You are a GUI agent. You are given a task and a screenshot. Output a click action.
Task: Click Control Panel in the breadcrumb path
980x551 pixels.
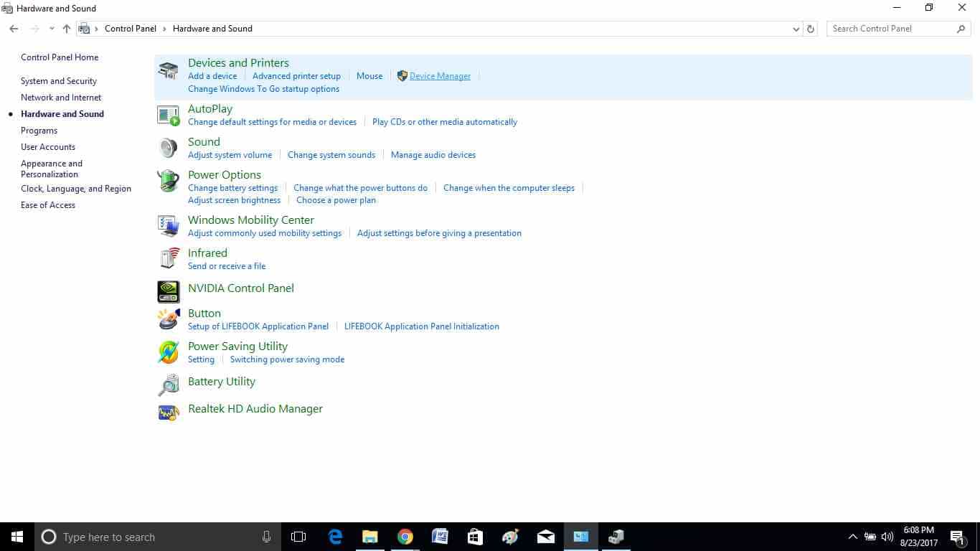(x=131, y=29)
